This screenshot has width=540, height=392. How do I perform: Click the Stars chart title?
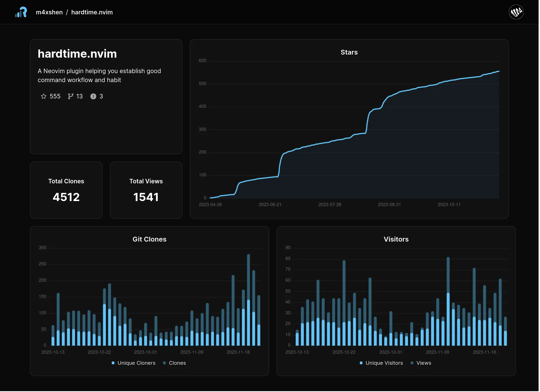click(350, 52)
